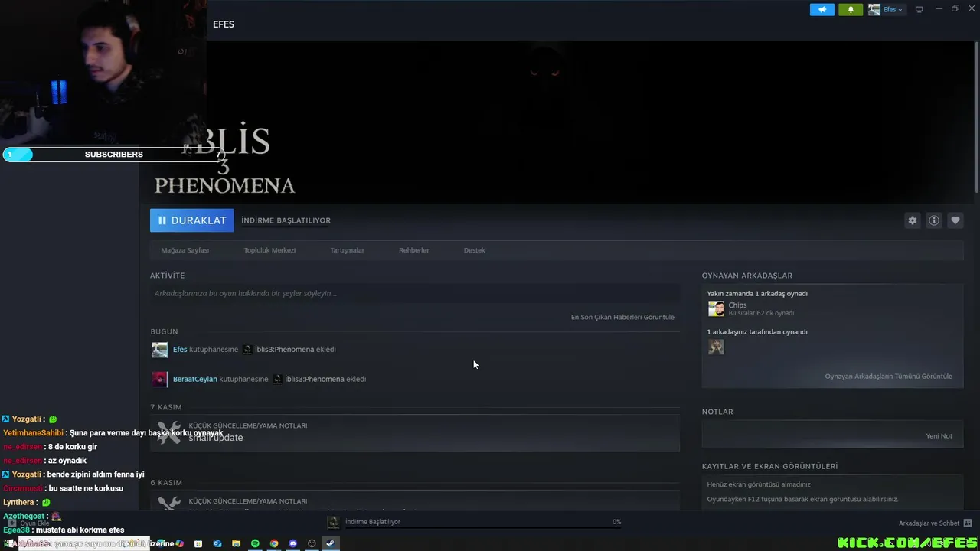980x551 pixels.
Task: Open OBS Studio from the taskbar
Action: (312, 543)
